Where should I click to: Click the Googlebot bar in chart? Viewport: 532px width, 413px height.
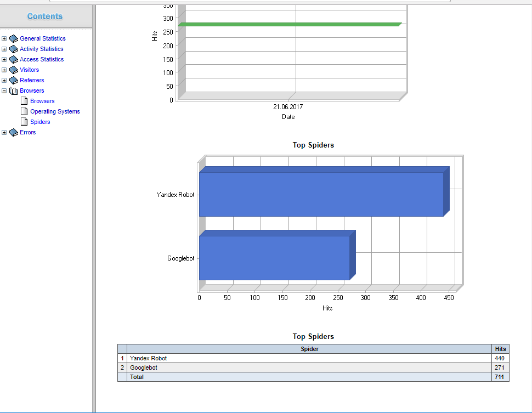[274, 258]
